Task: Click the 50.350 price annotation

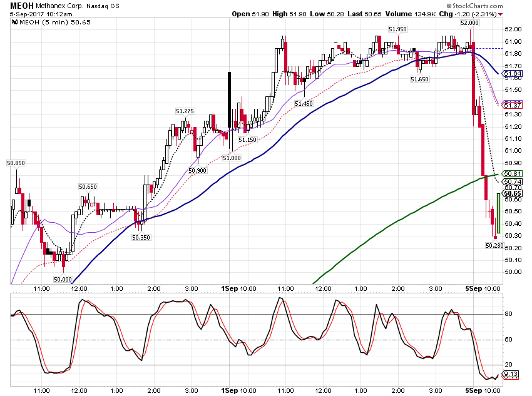Action: [141, 238]
